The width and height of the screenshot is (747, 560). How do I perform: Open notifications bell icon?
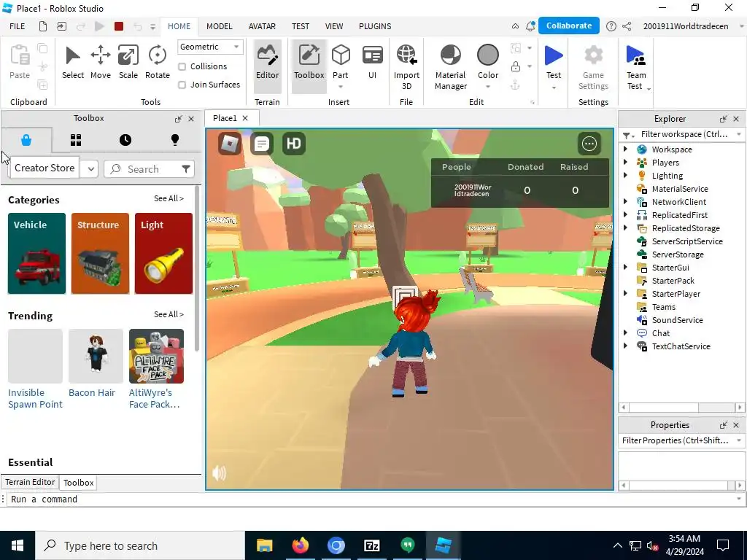530,26
